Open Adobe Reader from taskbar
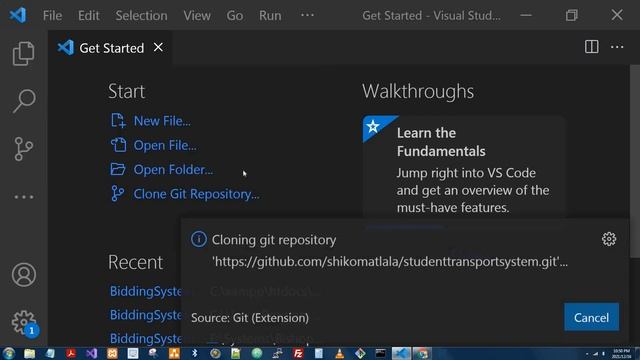This screenshot has width=640, height=360. click(x=71, y=353)
